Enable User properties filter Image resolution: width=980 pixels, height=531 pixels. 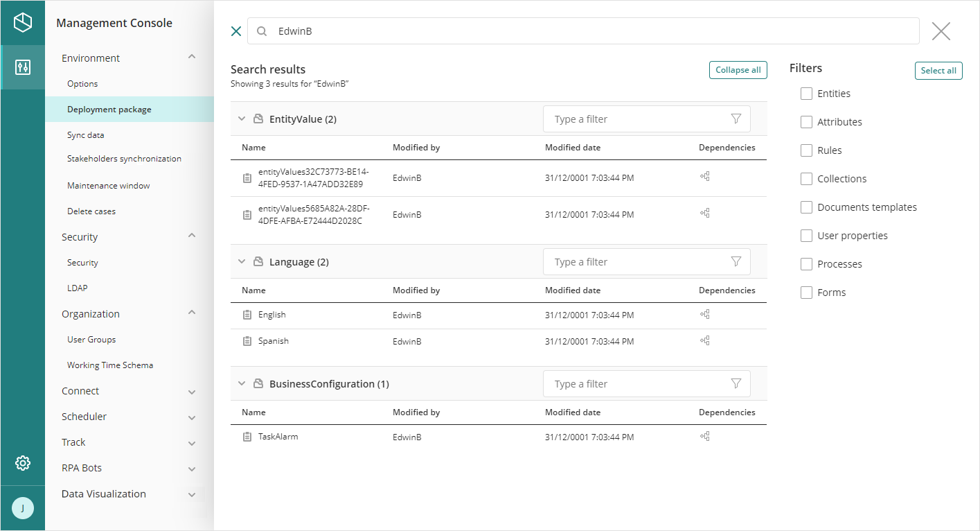(x=806, y=236)
